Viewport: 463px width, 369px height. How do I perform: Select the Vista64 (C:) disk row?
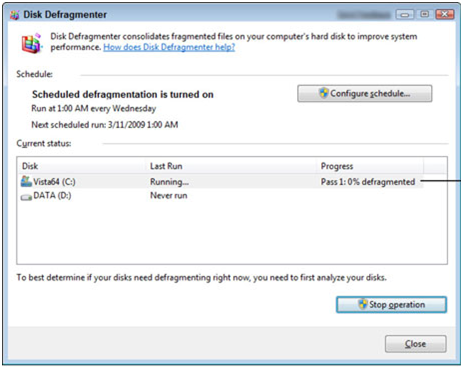point(222,182)
